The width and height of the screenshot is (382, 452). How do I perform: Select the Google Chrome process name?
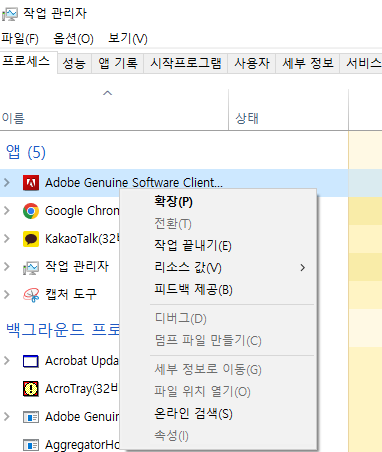click(82, 211)
